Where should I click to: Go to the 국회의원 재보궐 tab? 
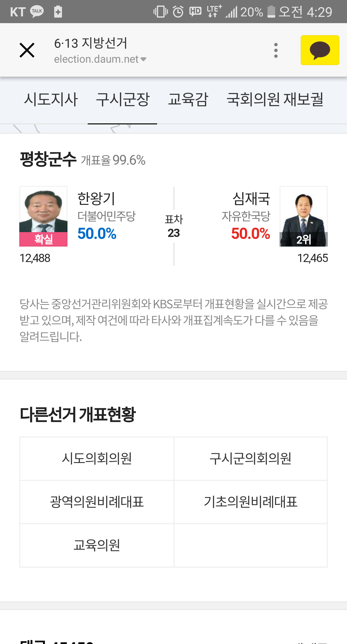coord(275,99)
